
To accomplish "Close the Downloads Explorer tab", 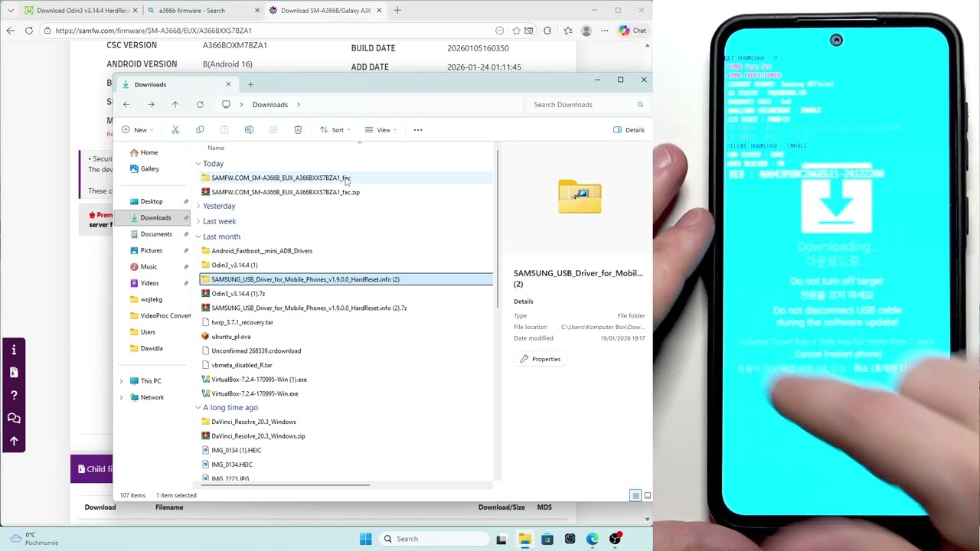I will point(228,84).
